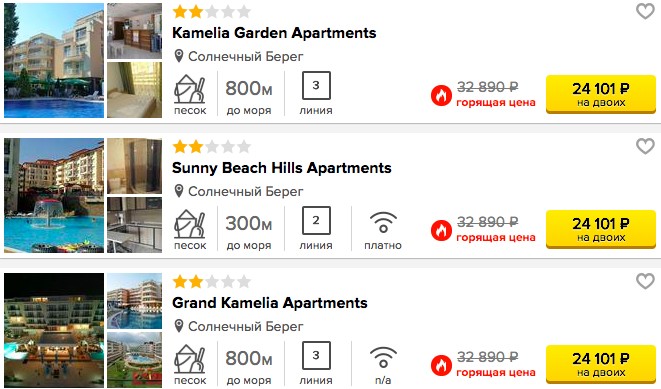Open the Sunny Beach Hills Apartments title link
The height and width of the screenshot is (389, 661).
(282, 168)
